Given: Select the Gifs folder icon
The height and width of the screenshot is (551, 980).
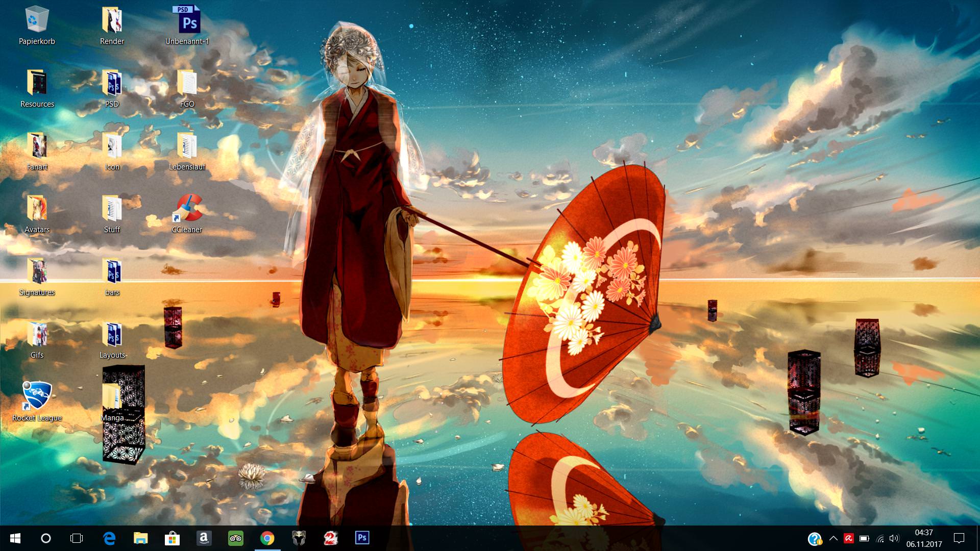Looking at the screenshot, I should coord(37,339).
